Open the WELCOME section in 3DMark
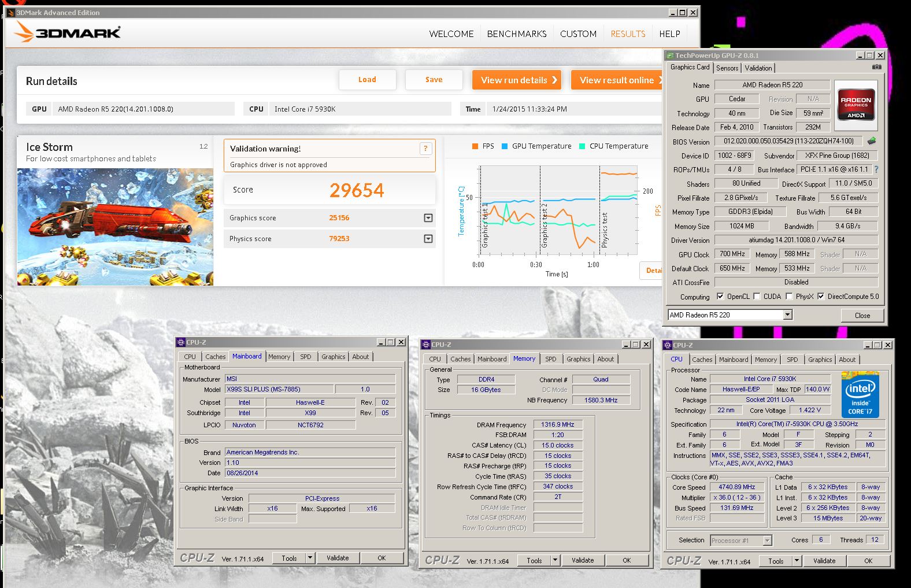This screenshot has width=911, height=588. pos(451,34)
